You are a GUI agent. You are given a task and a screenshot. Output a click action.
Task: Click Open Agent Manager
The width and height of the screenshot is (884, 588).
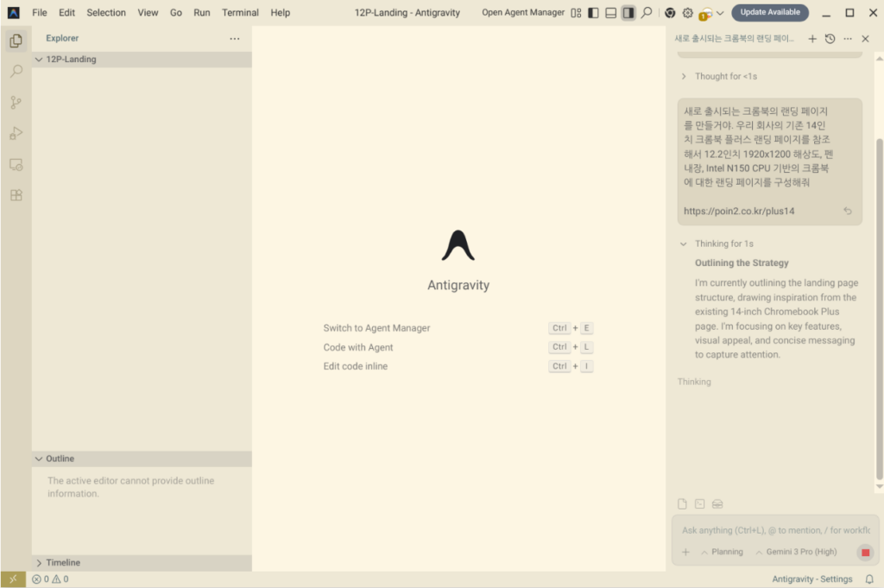(523, 13)
